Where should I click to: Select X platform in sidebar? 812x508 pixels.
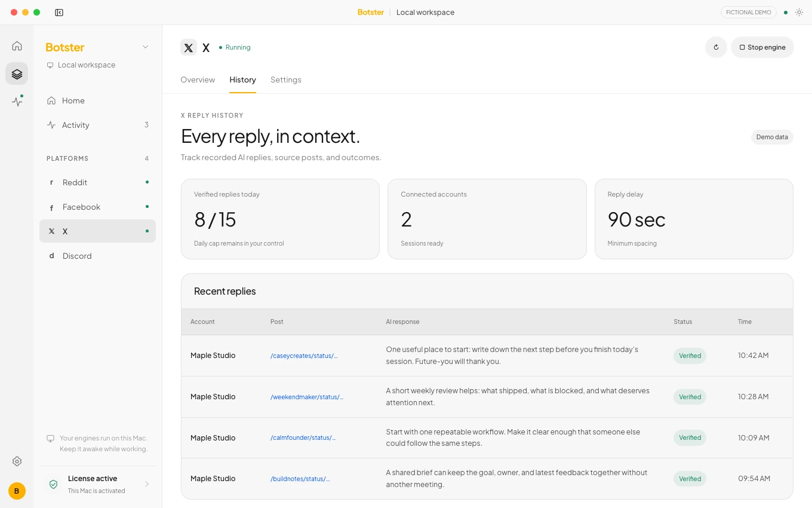click(x=97, y=231)
